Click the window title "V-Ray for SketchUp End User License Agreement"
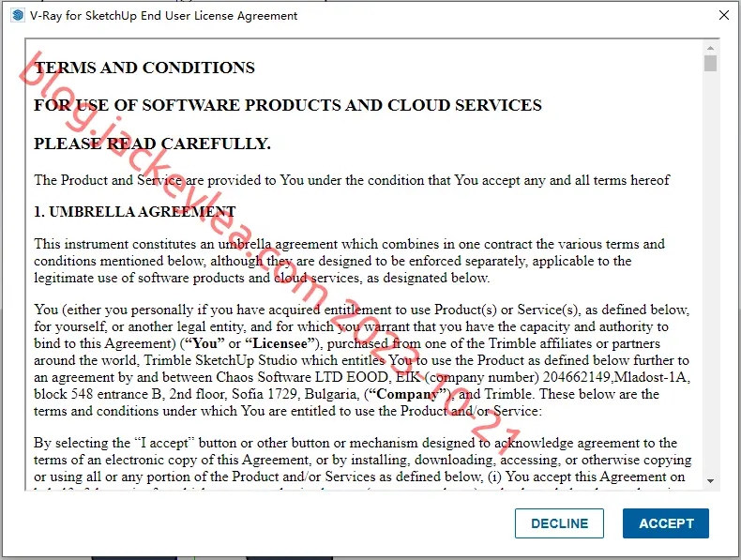This screenshot has width=741, height=560. (x=163, y=16)
